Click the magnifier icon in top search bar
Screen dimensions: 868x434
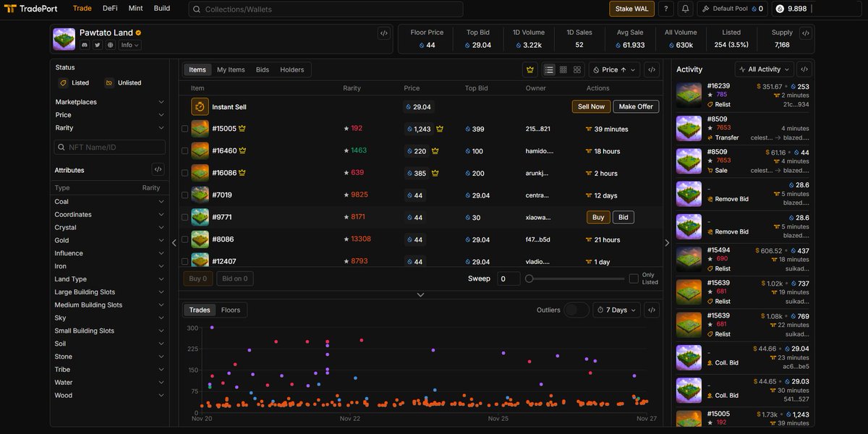coord(197,9)
